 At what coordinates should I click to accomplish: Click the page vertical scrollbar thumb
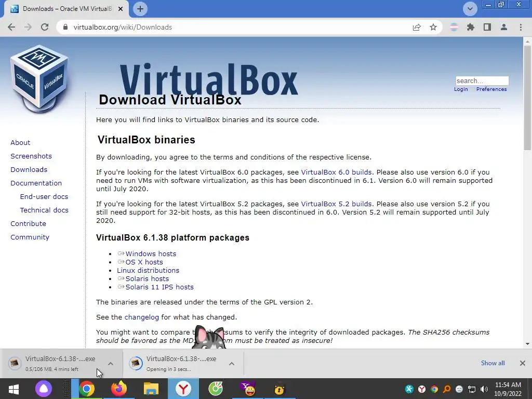527,98
